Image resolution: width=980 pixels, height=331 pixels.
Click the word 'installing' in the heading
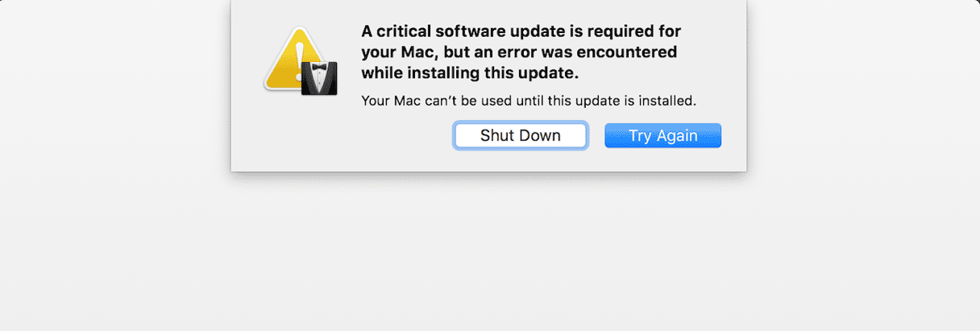point(444,73)
